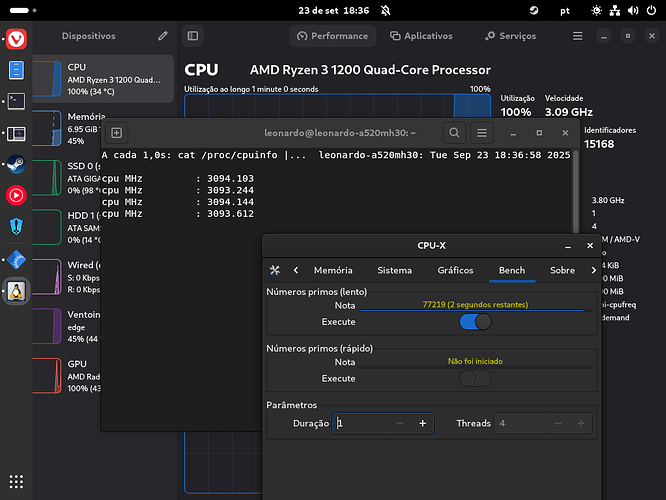
Task: Launch Steam from the dock
Action: click(x=18, y=165)
